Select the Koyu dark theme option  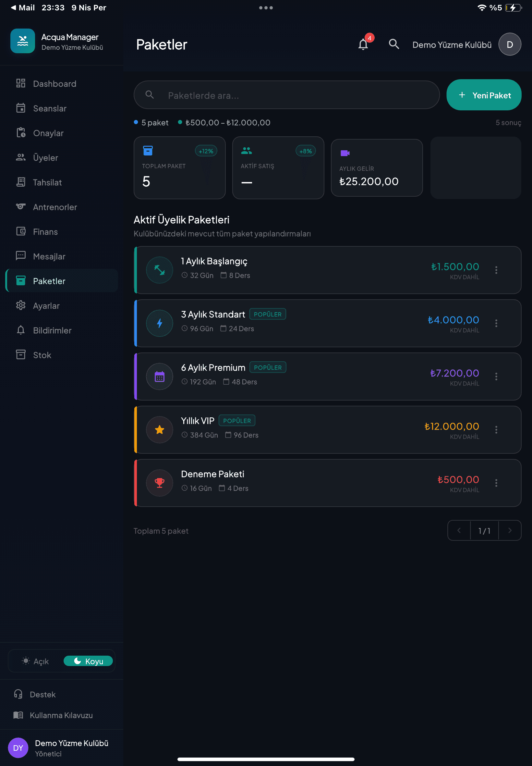(88, 661)
